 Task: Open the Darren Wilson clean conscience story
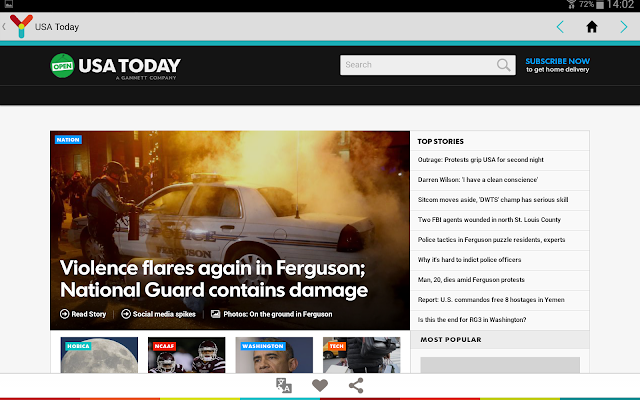pos(478,180)
